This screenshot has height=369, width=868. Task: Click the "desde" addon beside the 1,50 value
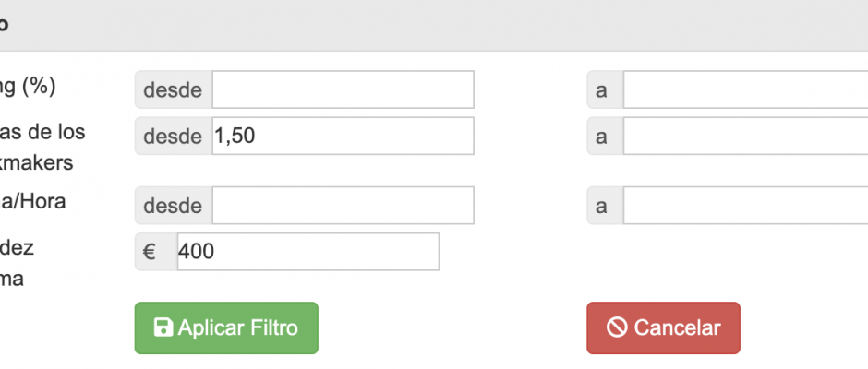(173, 137)
